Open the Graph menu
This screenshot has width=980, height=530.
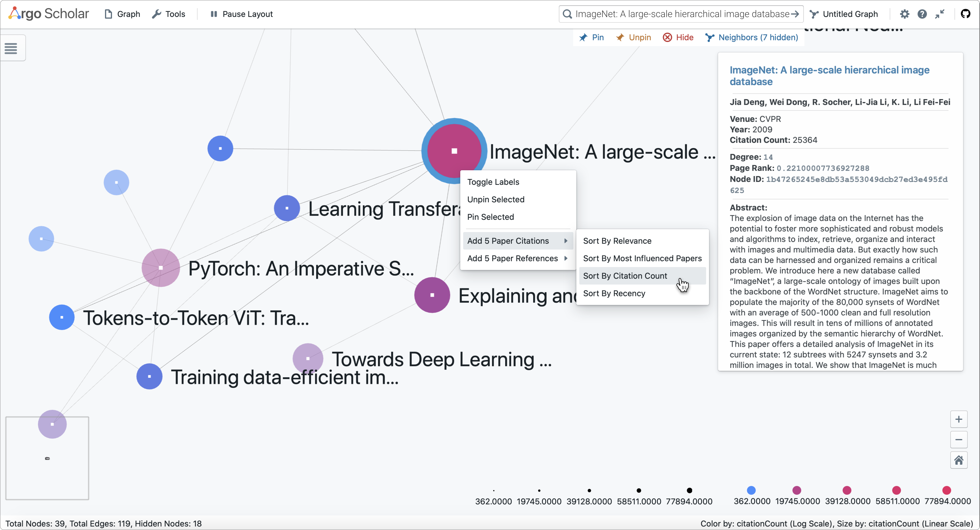coord(122,14)
